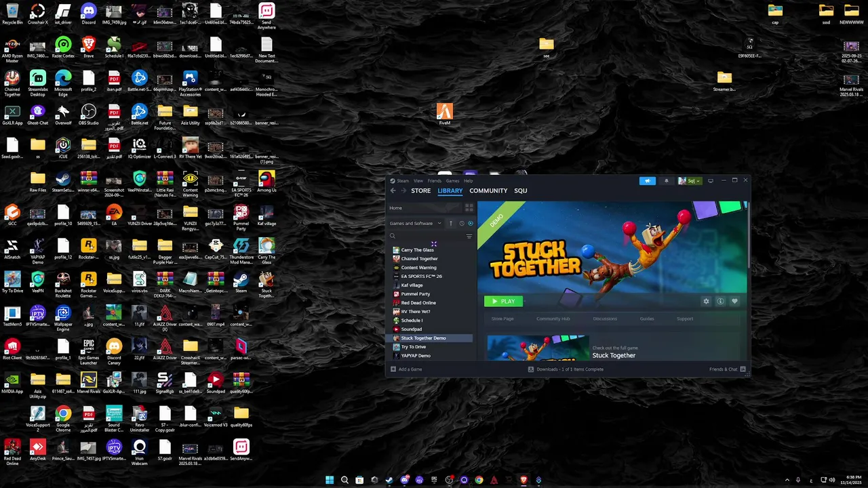Open the Store Page link

pyautogui.click(x=502, y=319)
